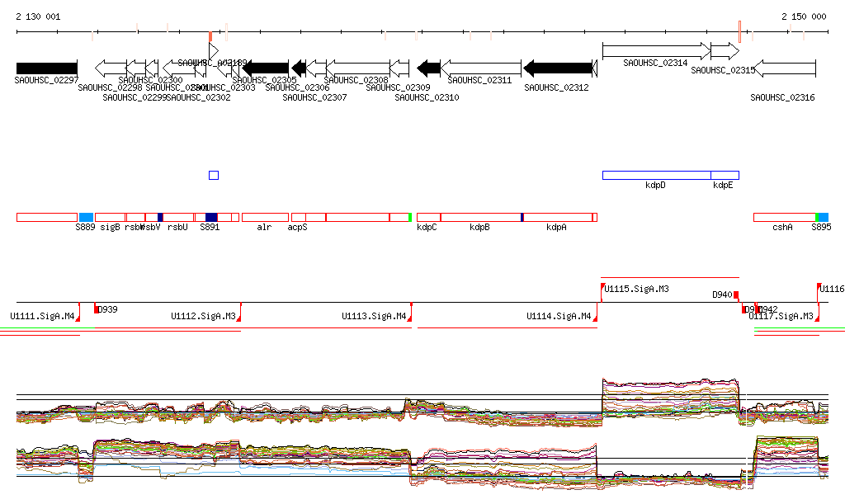The width and height of the screenshot is (845, 504).
Task: Click the long SAOUHSC_02308 gene arrow
Action: (x=358, y=68)
